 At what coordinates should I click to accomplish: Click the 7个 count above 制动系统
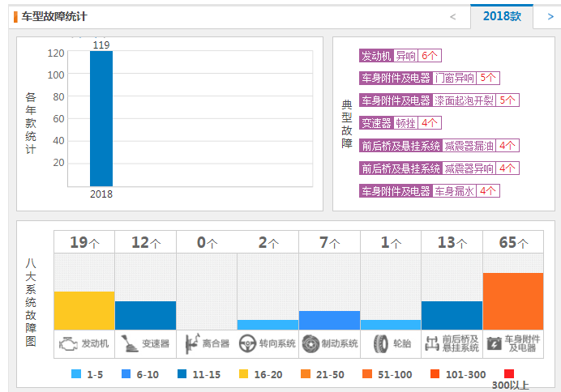329,242
